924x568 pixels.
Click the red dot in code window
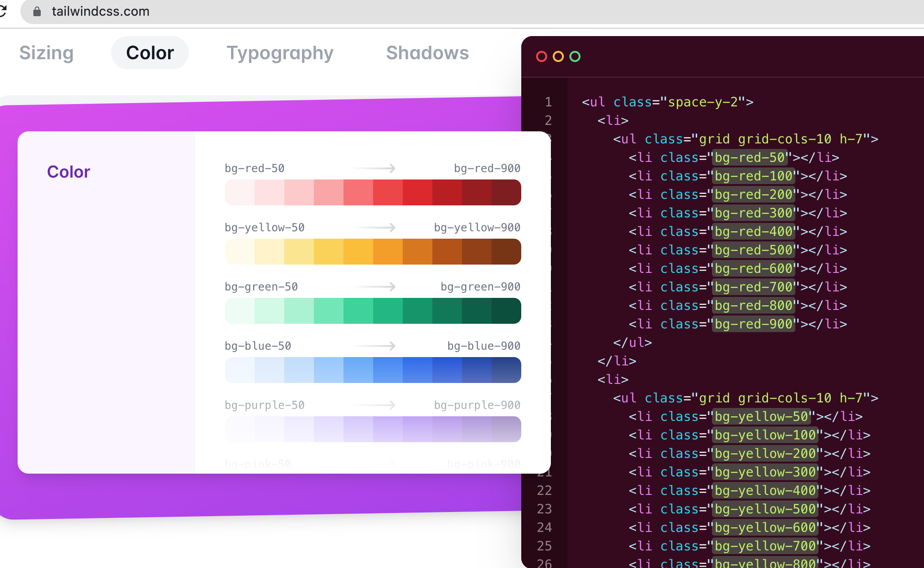point(541,56)
